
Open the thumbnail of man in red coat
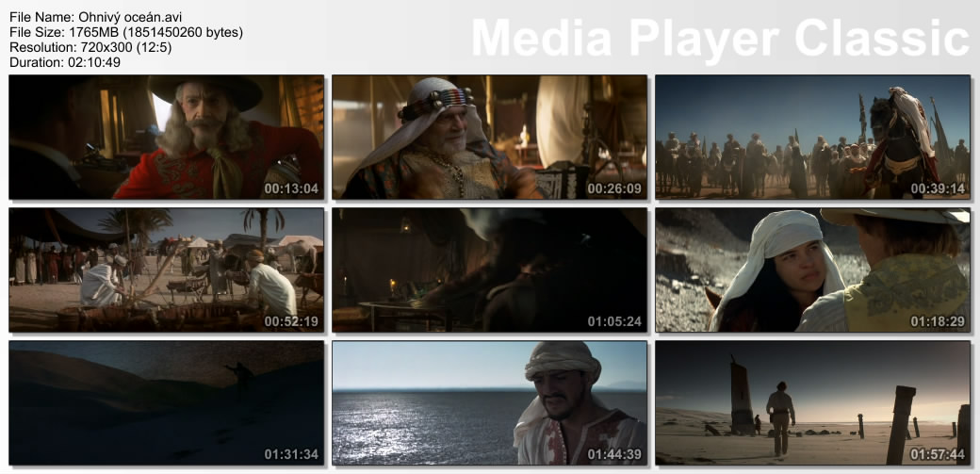point(166,137)
